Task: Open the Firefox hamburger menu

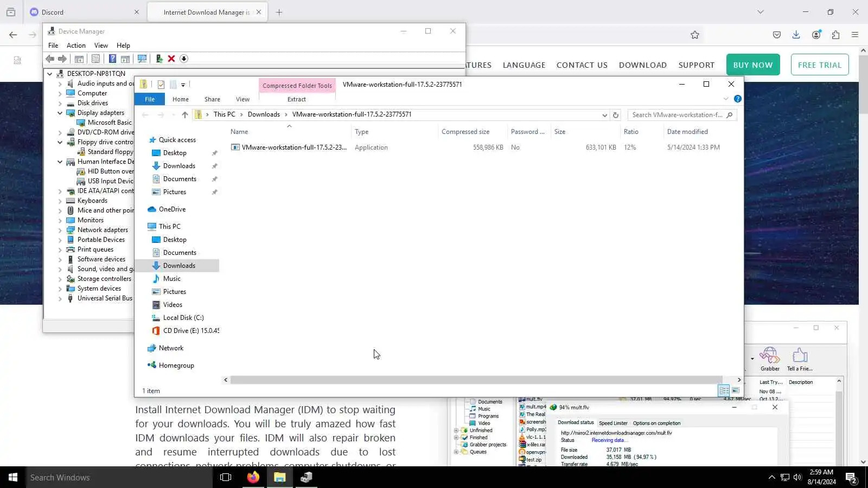Action: tap(855, 35)
